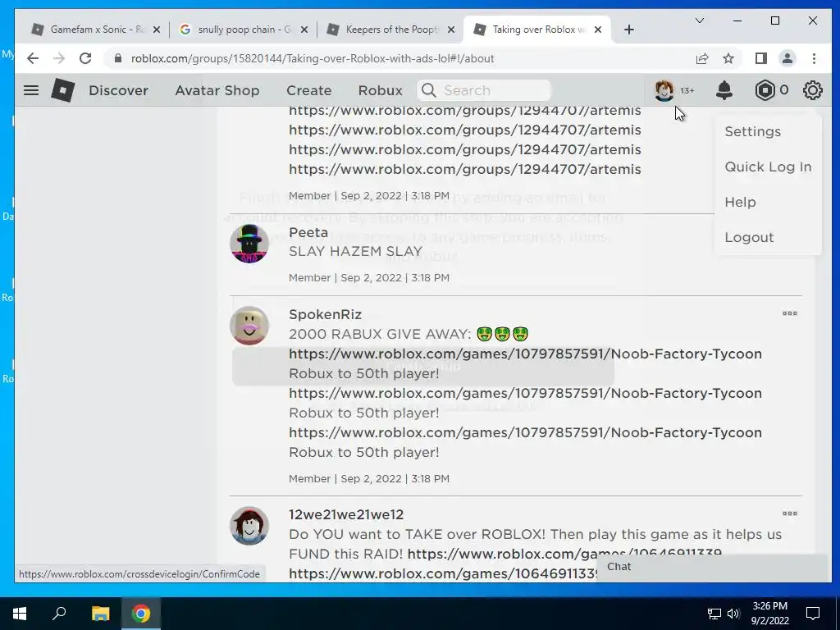The image size is (840, 630).
Task: Open the Robux nav link
Action: coord(380,90)
